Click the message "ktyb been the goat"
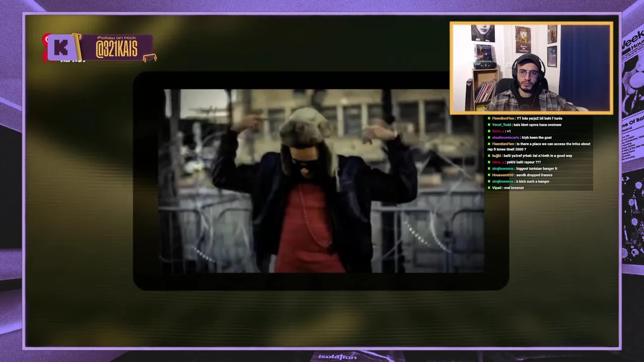 (536, 137)
